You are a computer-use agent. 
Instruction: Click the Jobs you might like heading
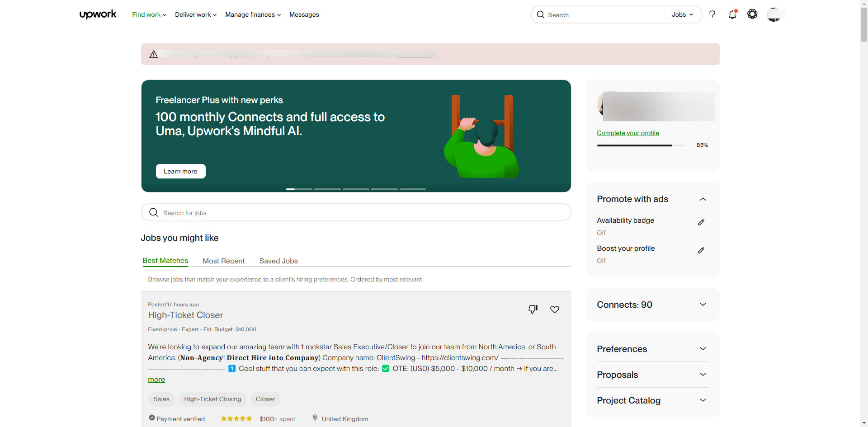click(x=179, y=238)
